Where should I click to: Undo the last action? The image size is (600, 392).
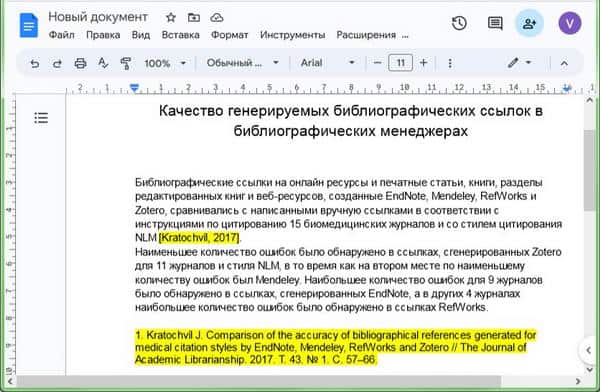coord(35,63)
